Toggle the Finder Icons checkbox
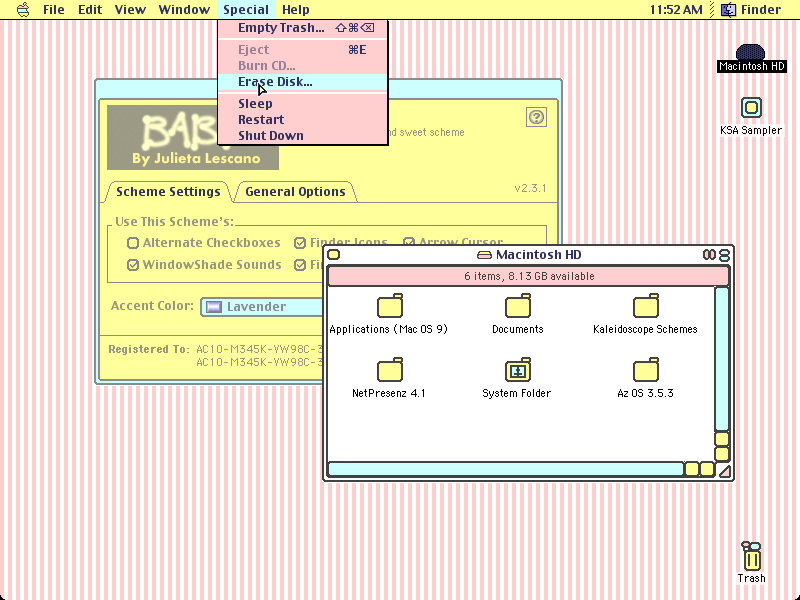 (x=300, y=243)
